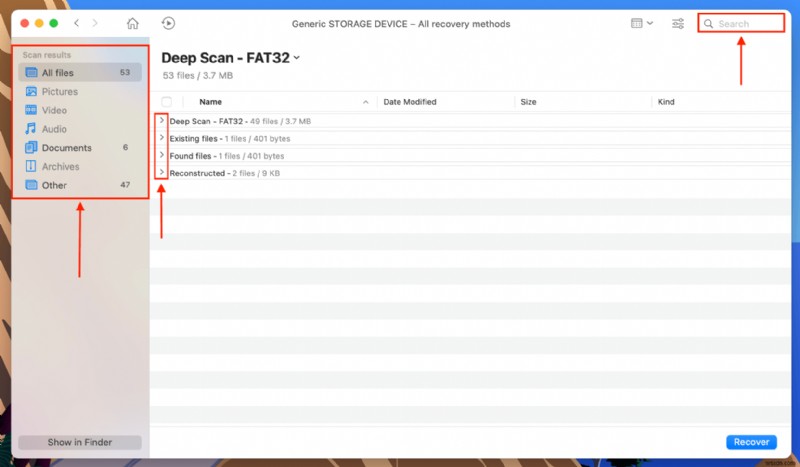Click the Audio music note icon
The height and width of the screenshot is (467, 800).
point(31,129)
